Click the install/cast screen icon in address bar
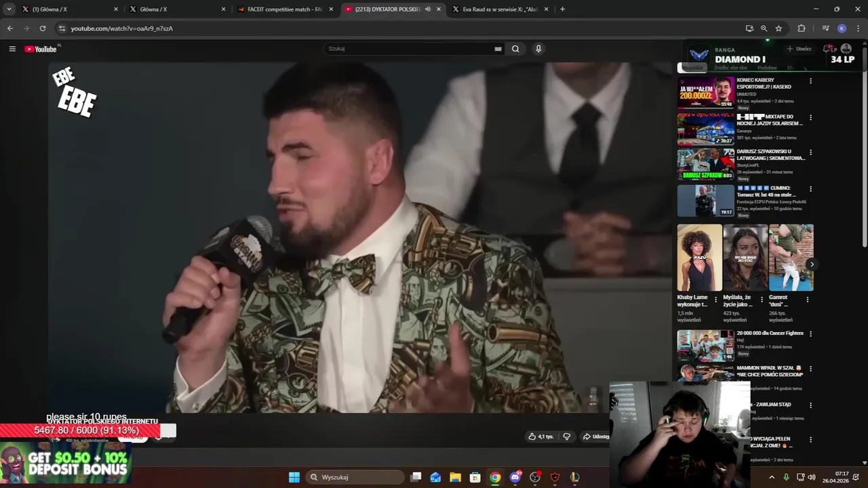Screen dimensions: 868x488 point(749,28)
